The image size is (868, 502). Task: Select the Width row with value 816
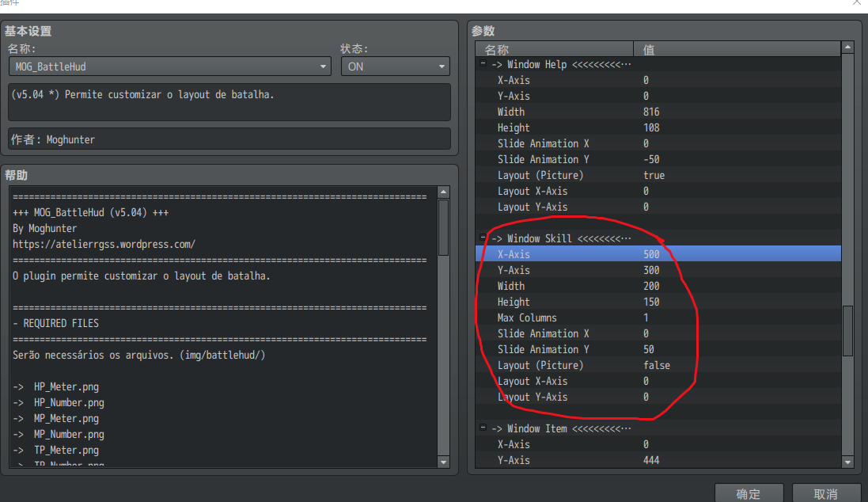point(658,112)
